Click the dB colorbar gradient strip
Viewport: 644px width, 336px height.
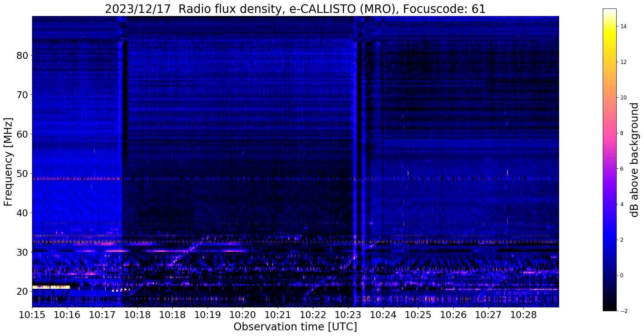click(609, 160)
